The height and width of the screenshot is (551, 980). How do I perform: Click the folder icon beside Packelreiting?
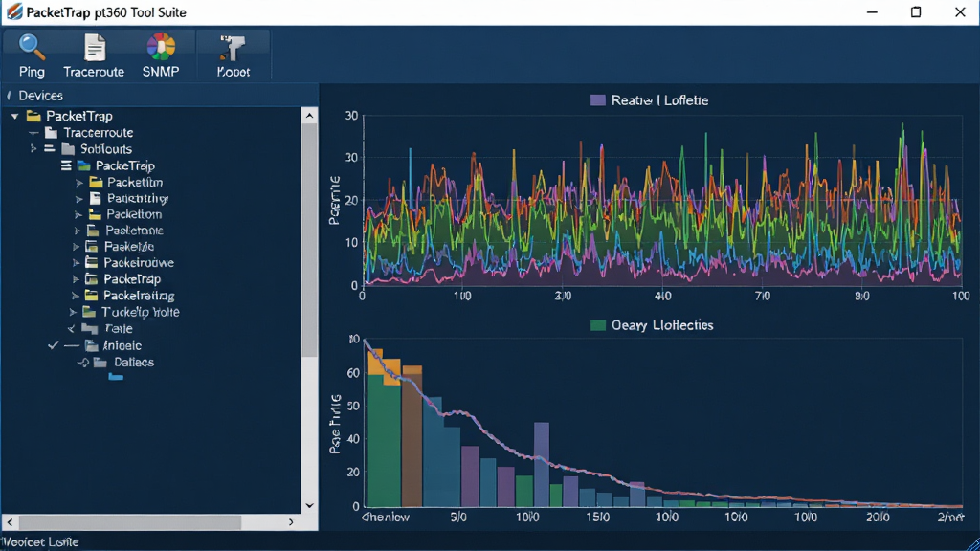pyautogui.click(x=91, y=296)
